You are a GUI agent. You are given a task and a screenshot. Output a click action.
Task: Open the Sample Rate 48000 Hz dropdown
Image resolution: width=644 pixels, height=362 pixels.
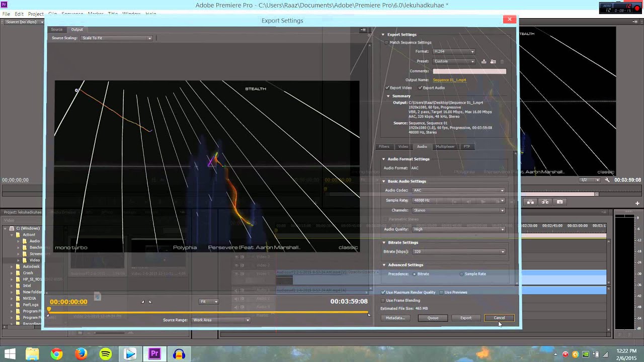[458, 201]
